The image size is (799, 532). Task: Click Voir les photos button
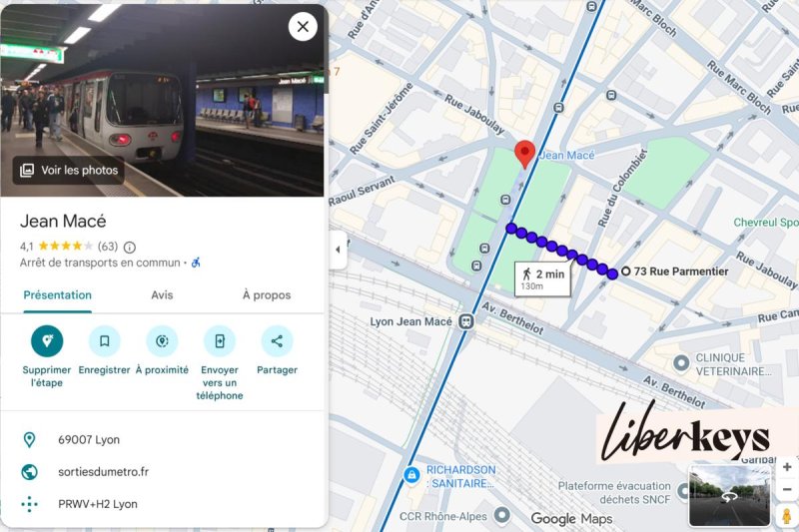pyautogui.click(x=69, y=170)
